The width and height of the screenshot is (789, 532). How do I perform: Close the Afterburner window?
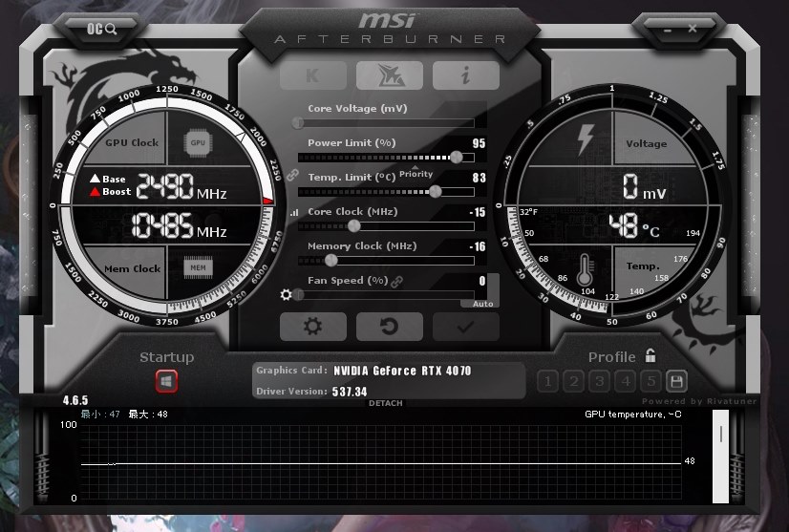tap(693, 29)
